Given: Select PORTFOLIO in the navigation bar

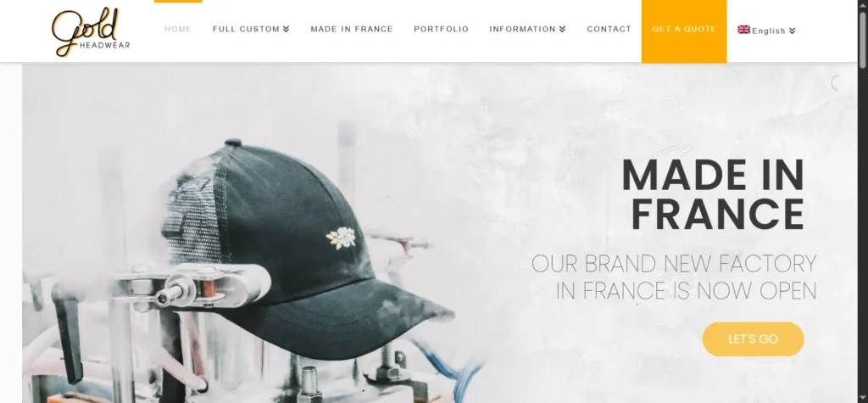Looking at the screenshot, I should 441,29.
